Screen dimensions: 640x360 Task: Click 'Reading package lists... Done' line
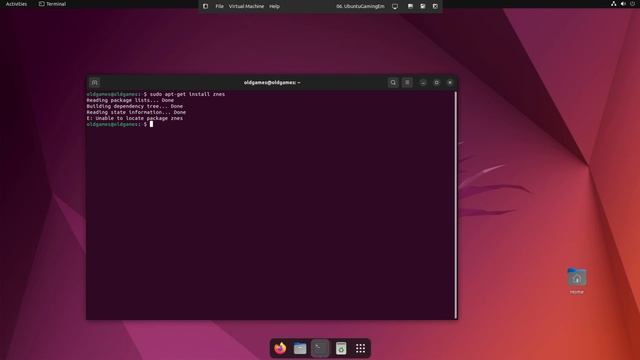[130, 100]
